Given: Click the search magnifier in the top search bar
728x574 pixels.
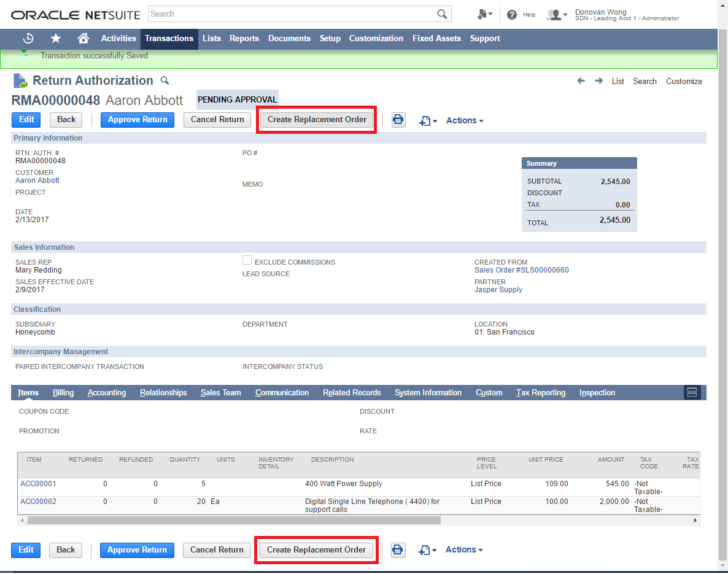Looking at the screenshot, I should point(442,14).
